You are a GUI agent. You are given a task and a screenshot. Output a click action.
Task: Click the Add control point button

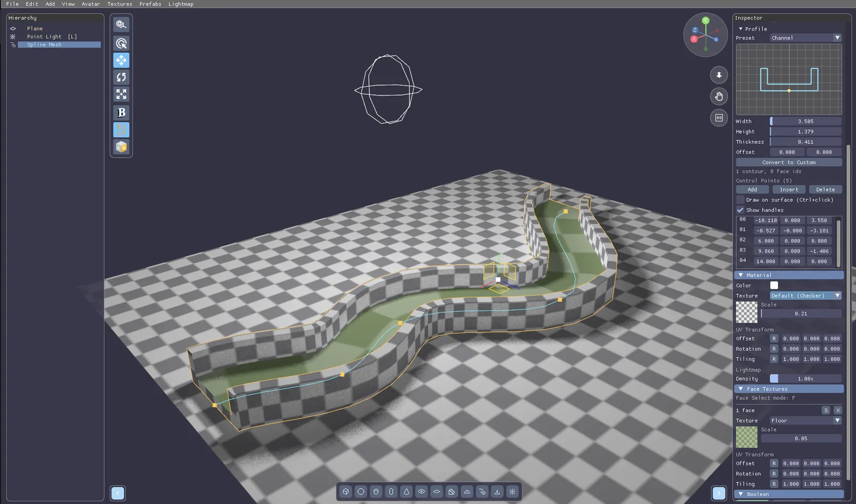click(752, 189)
